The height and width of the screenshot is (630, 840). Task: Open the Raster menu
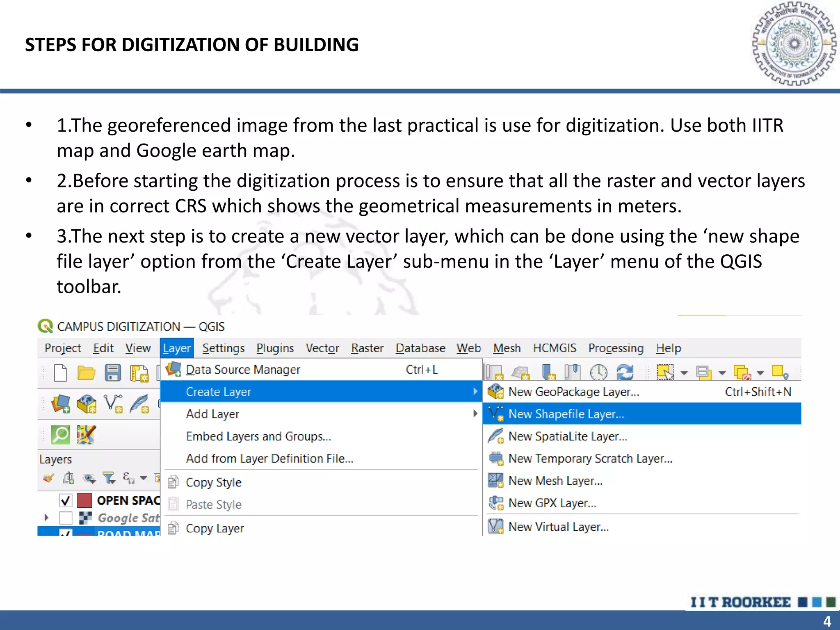pos(367,348)
